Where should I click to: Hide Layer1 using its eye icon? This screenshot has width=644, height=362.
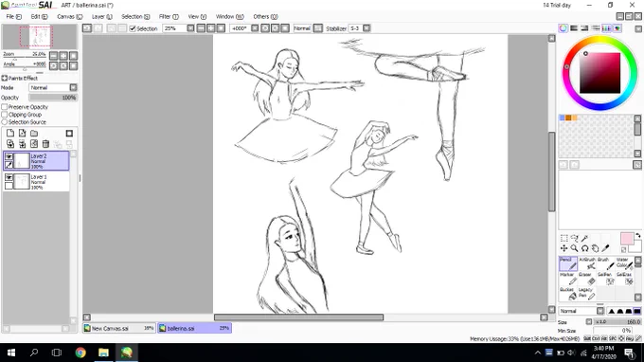pos(9,177)
